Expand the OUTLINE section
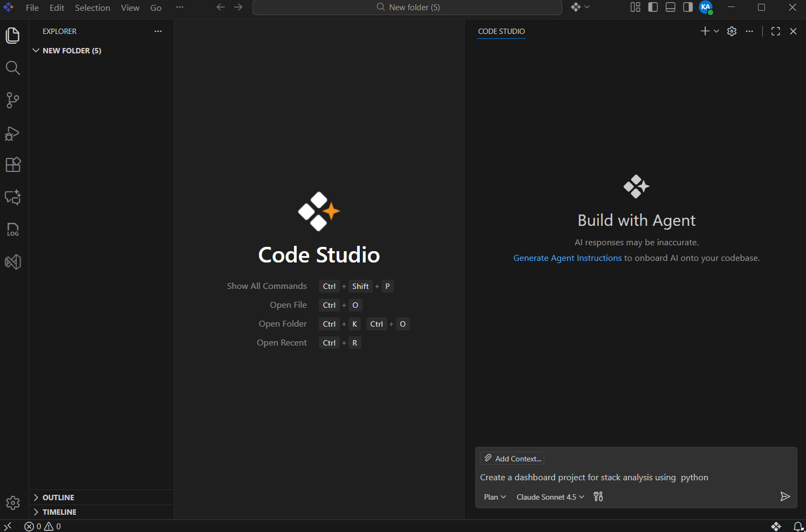Image resolution: width=806 pixels, height=532 pixels. (x=58, y=498)
